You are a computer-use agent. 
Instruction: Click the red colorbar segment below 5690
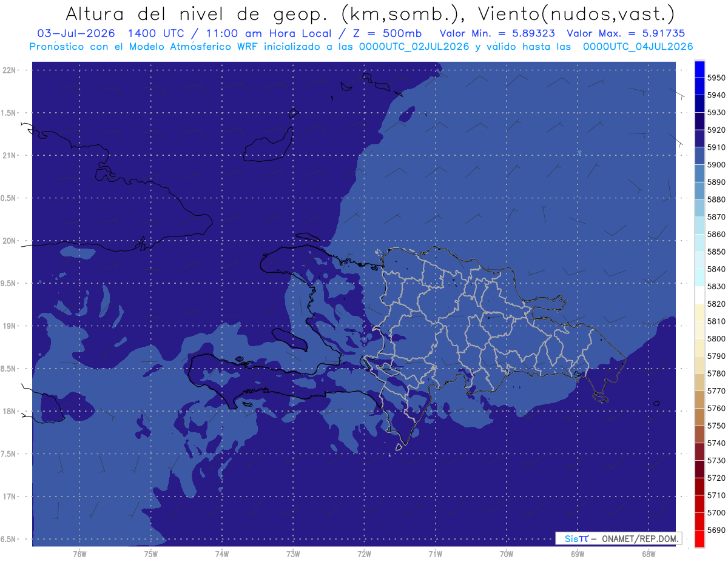699,538
